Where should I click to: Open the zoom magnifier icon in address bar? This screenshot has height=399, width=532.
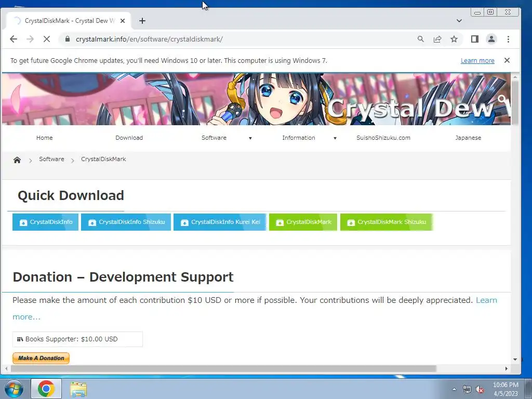click(x=421, y=39)
